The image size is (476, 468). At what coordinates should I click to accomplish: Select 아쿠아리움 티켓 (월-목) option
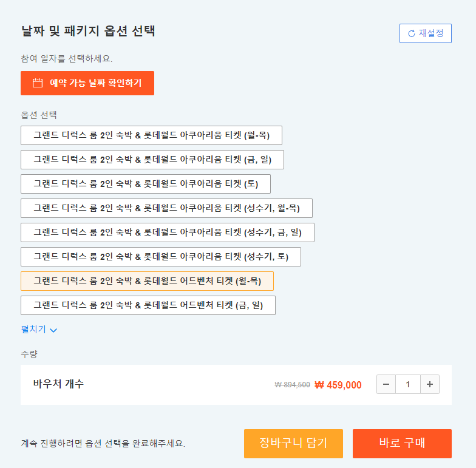(x=152, y=135)
